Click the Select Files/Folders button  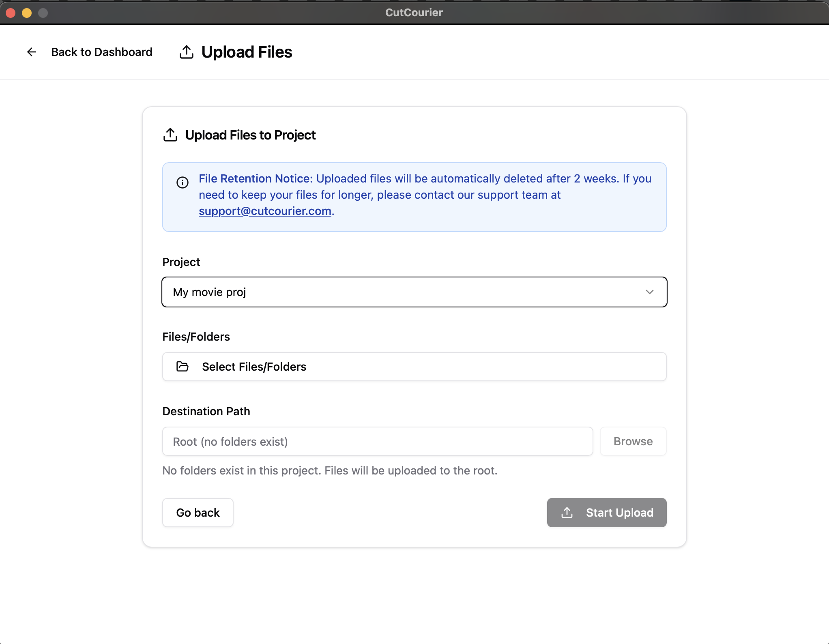[414, 367]
